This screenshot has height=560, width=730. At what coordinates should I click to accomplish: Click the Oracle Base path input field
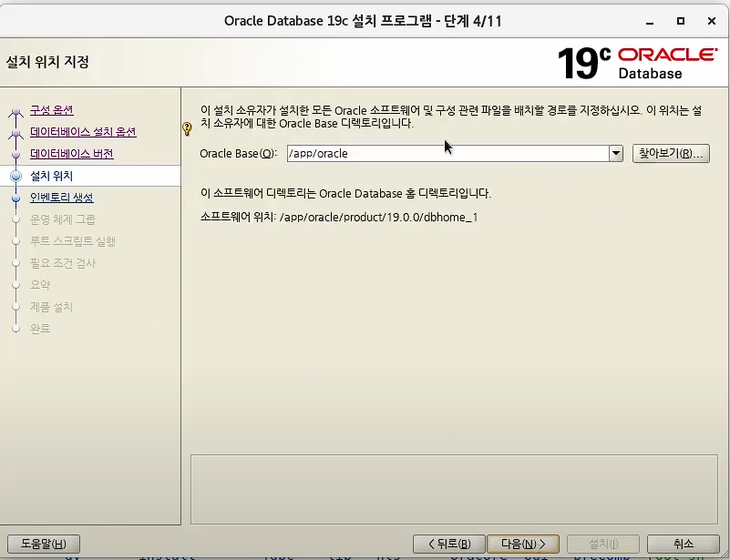[447, 154]
